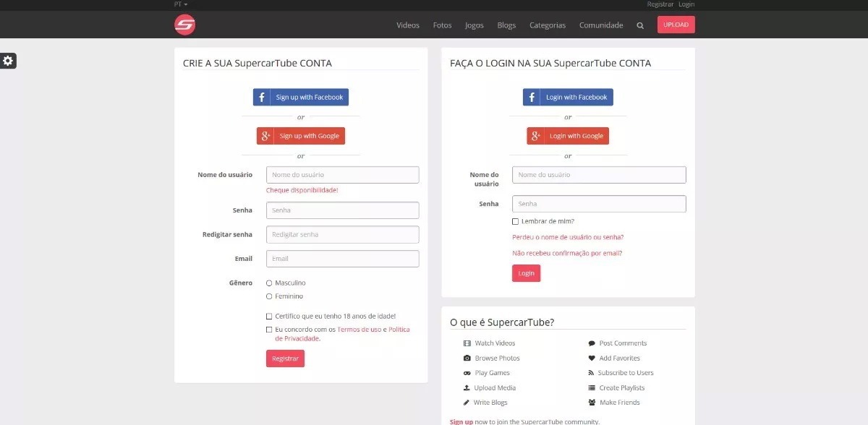This screenshot has width=868, height=425.
Task: Open the search magnifier icon
Action: (x=640, y=25)
